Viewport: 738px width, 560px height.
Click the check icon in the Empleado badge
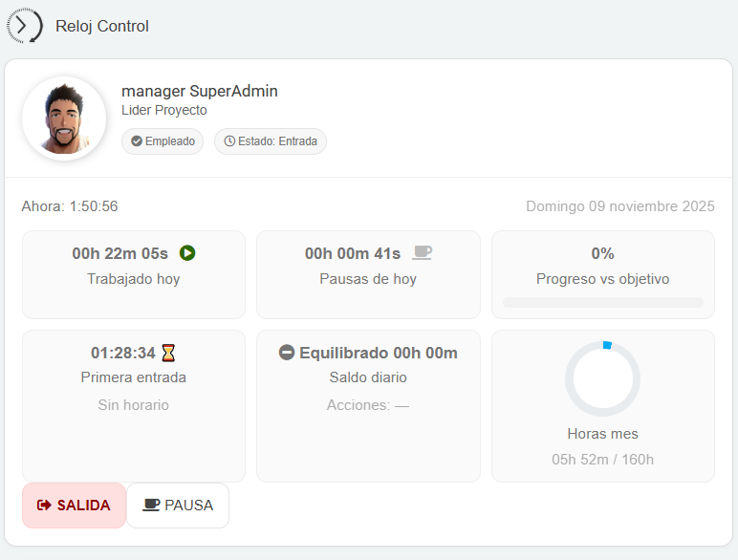tap(137, 141)
